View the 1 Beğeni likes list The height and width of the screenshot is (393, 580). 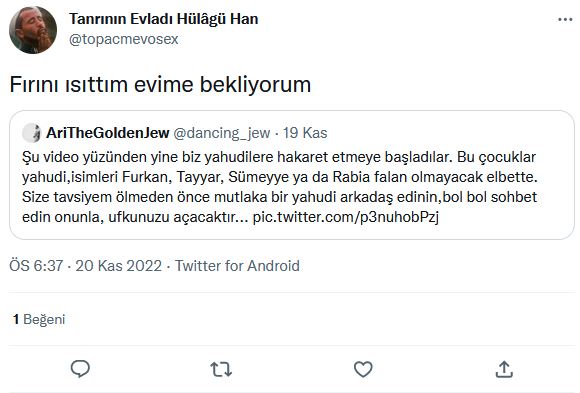pyautogui.click(x=39, y=319)
